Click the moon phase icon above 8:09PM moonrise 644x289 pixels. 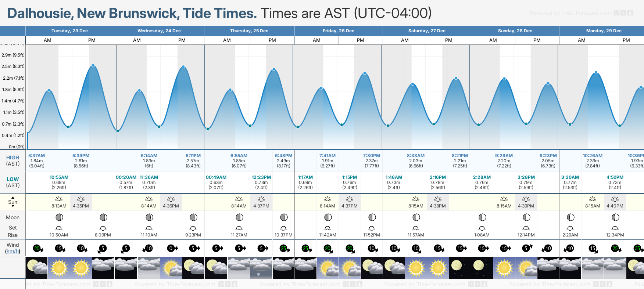point(103,217)
